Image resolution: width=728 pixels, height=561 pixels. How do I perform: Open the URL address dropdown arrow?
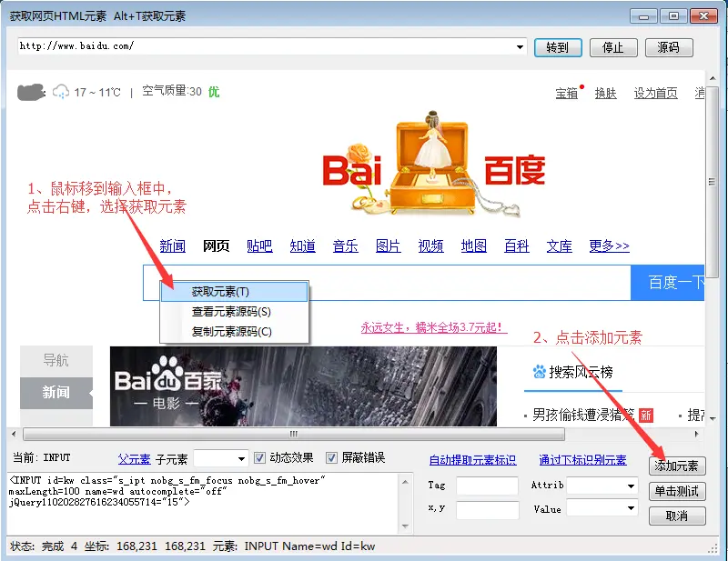coord(520,47)
